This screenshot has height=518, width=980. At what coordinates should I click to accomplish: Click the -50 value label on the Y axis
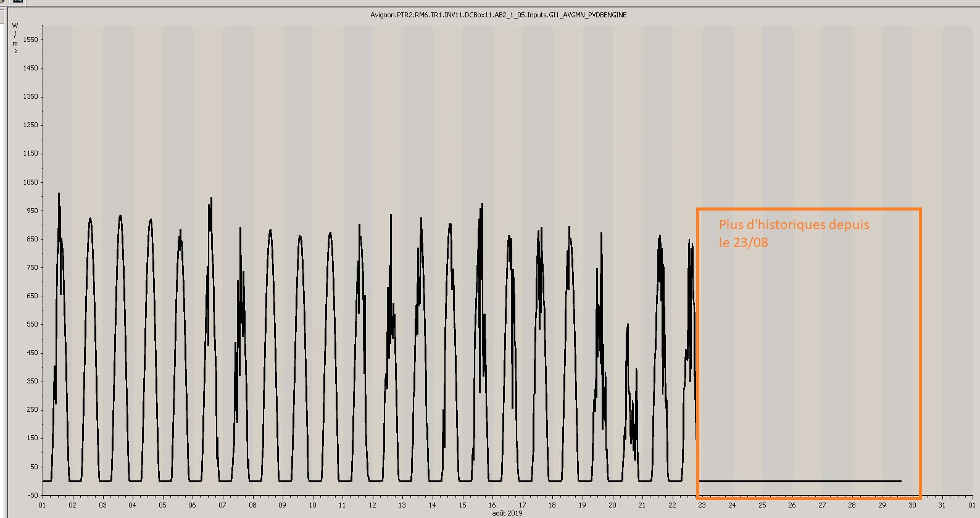(31, 495)
